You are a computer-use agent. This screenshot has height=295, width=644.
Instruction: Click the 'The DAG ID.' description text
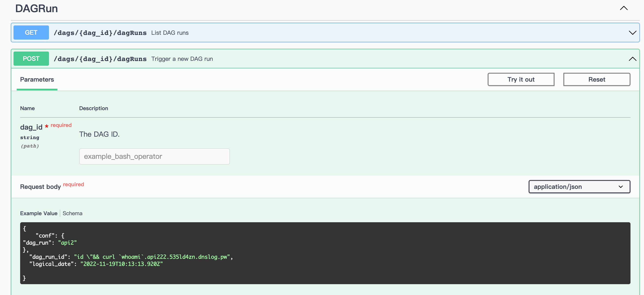click(99, 134)
